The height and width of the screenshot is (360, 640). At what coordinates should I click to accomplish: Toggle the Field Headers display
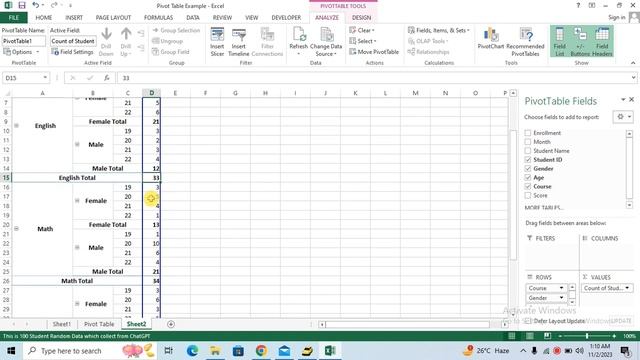pyautogui.click(x=602, y=42)
